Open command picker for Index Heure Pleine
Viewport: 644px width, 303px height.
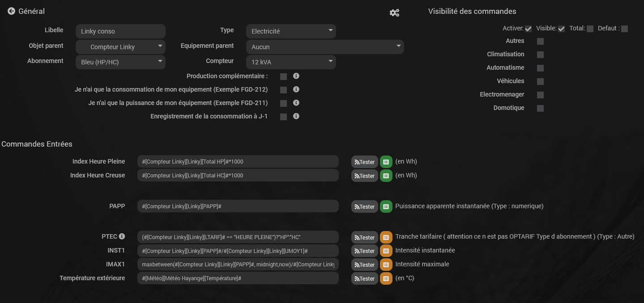pos(386,162)
